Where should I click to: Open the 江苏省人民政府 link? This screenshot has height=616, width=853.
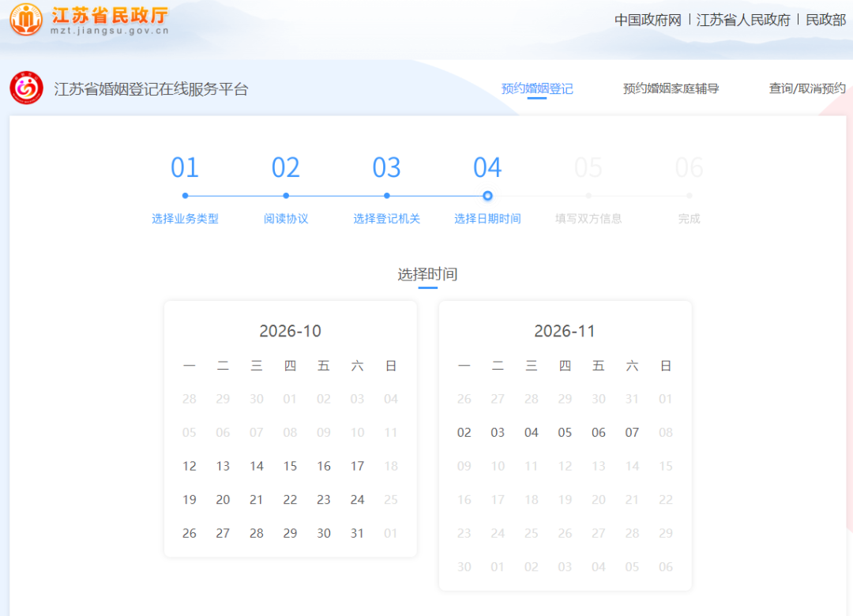coord(743,20)
